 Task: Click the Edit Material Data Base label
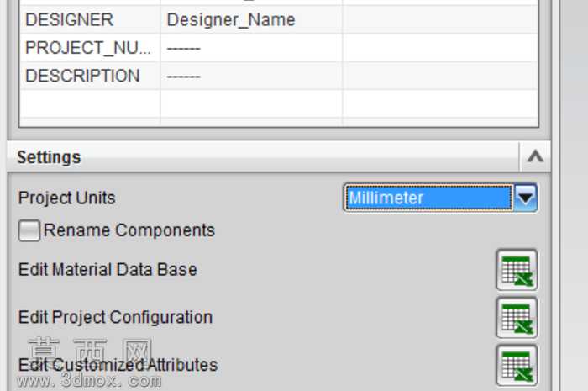(x=108, y=269)
